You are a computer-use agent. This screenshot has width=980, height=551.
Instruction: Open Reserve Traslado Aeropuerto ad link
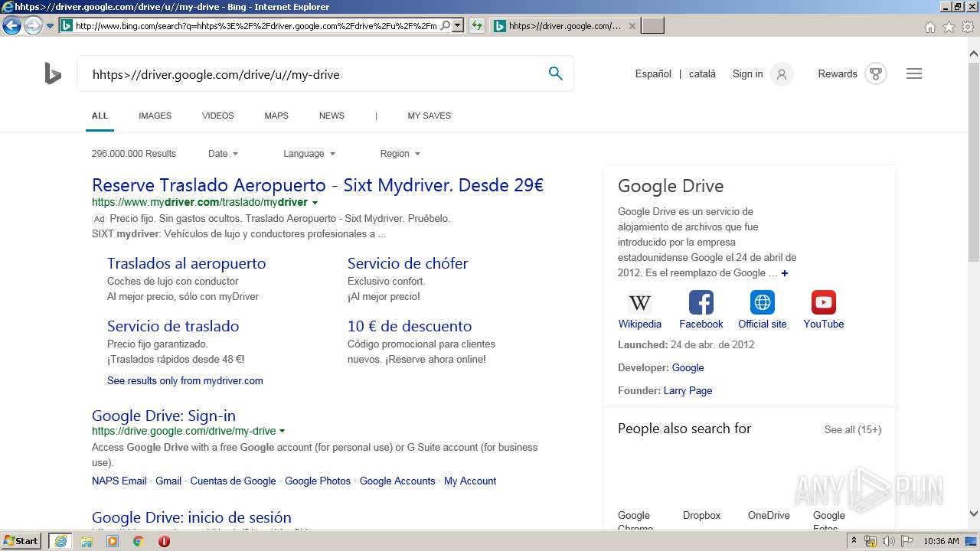coord(318,185)
